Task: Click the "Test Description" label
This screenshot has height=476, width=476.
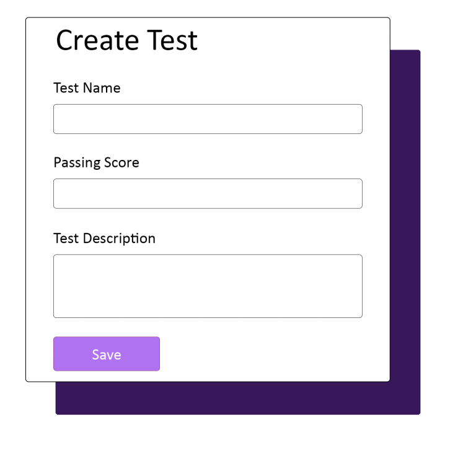Action: 104,239
